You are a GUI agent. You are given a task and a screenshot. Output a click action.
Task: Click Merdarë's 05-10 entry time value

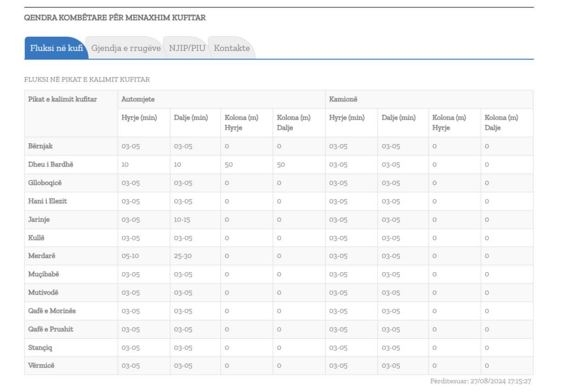[130, 256]
